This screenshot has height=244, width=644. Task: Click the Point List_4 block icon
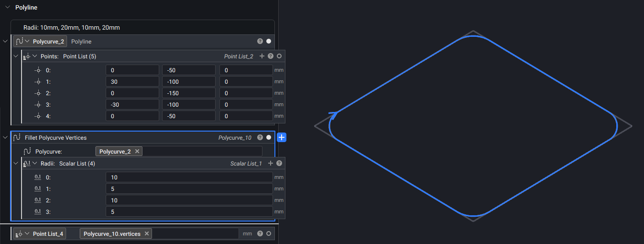(19, 234)
